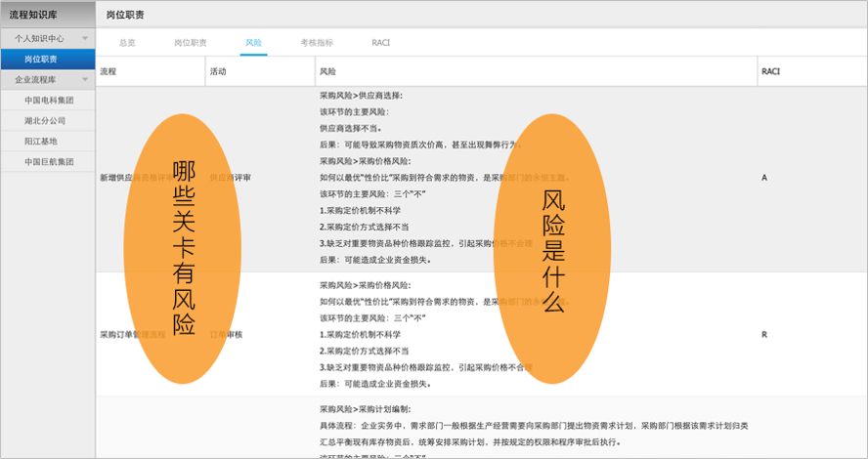Open 中国电科集团 in the sidebar
Screen dimensions: 868x459
(49, 100)
